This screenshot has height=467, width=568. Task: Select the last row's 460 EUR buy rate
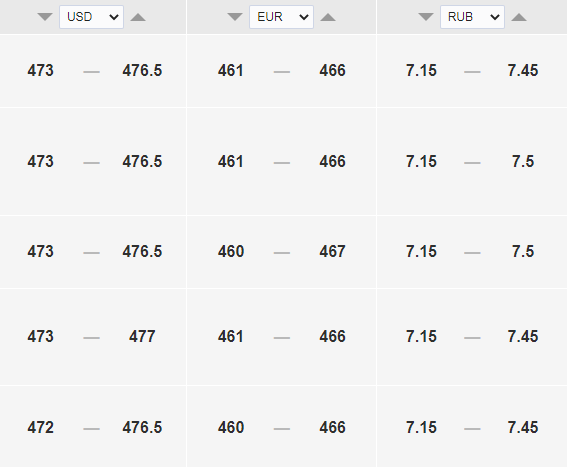coord(231,428)
